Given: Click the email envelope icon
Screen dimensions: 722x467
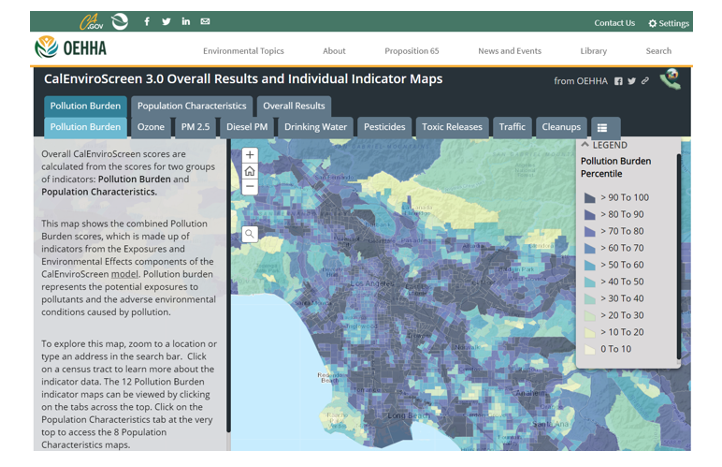Looking at the screenshot, I should [x=205, y=22].
